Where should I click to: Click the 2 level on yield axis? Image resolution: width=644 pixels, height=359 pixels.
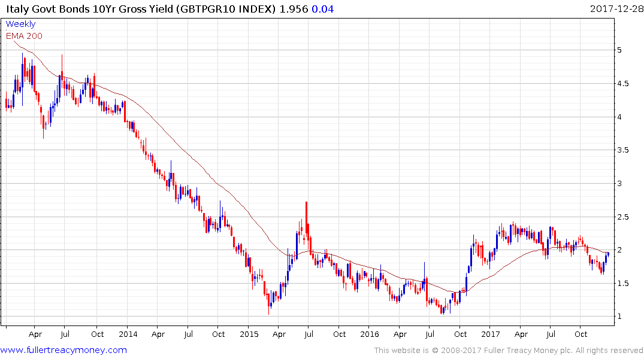[619, 250]
